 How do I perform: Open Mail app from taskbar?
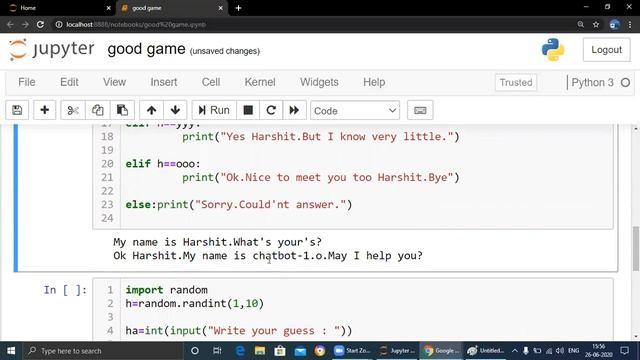300,351
